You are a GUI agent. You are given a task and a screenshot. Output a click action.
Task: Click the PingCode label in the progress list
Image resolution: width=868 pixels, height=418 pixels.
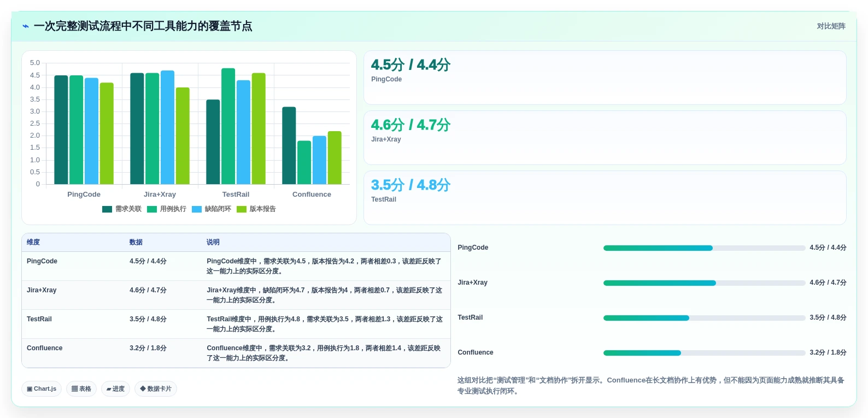tap(473, 248)
